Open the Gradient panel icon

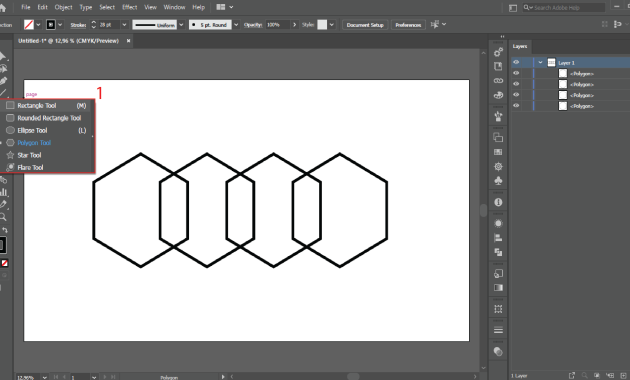click(x=498, y=288)
